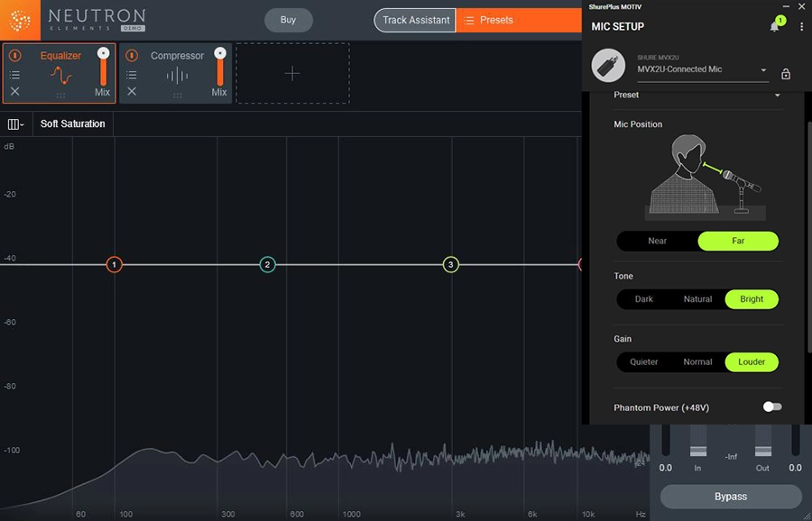This screenshot has width=812, height=521.
Task: Click the iZotope orange logo icon
Action: coord(20,20)
